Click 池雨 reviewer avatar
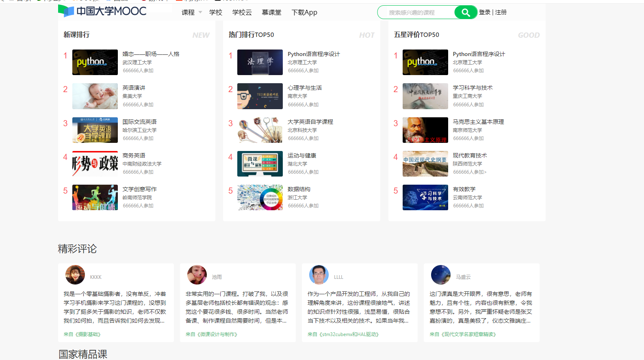Image resolution: width=644 pixels, height=360 pixels. click(197, 275)
